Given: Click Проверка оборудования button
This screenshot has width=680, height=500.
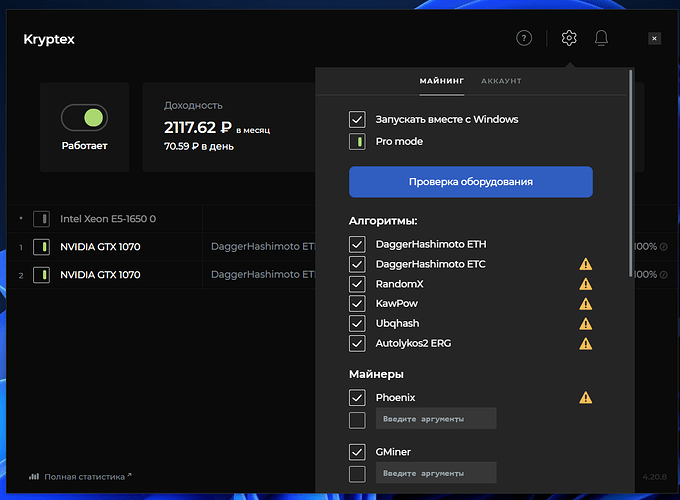Looking at the screenshot, I should [x=471, y=182].
